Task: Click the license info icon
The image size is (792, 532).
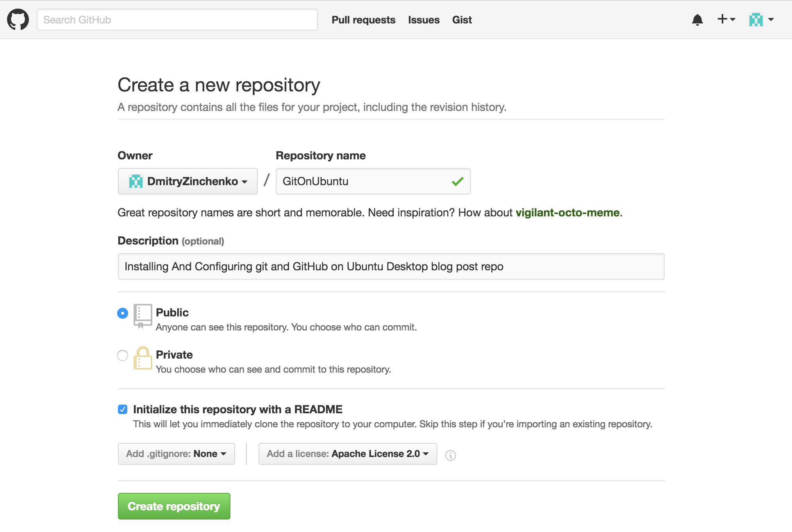Action: pyautogui.click(x=451, y=455)
